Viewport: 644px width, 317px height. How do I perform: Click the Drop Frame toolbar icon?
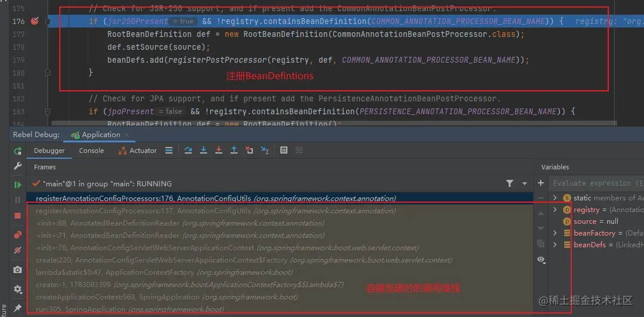(249, 151)
